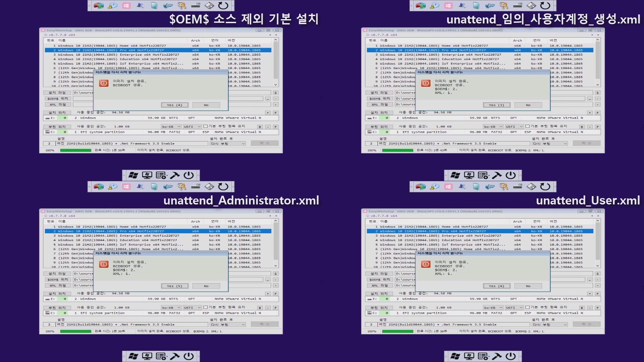Open the UEFI dropdown in the unattend_User window
The image size is (644, 362).
(514, 308)
